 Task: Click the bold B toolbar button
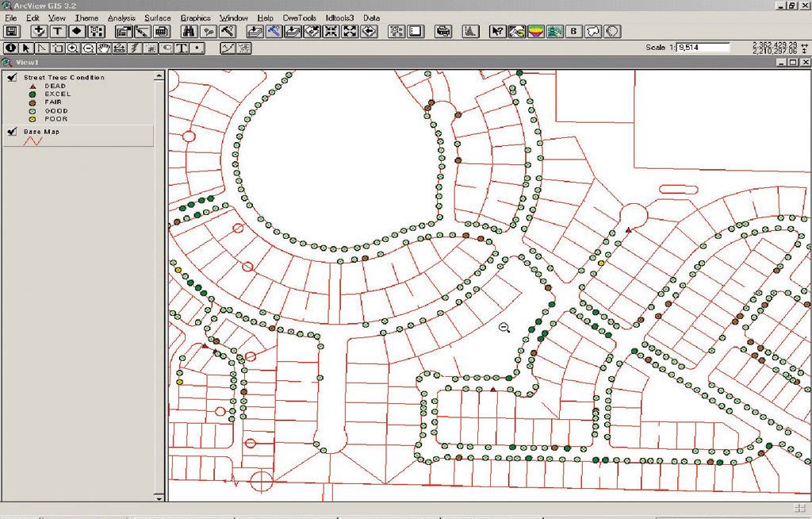click(574, 32)
